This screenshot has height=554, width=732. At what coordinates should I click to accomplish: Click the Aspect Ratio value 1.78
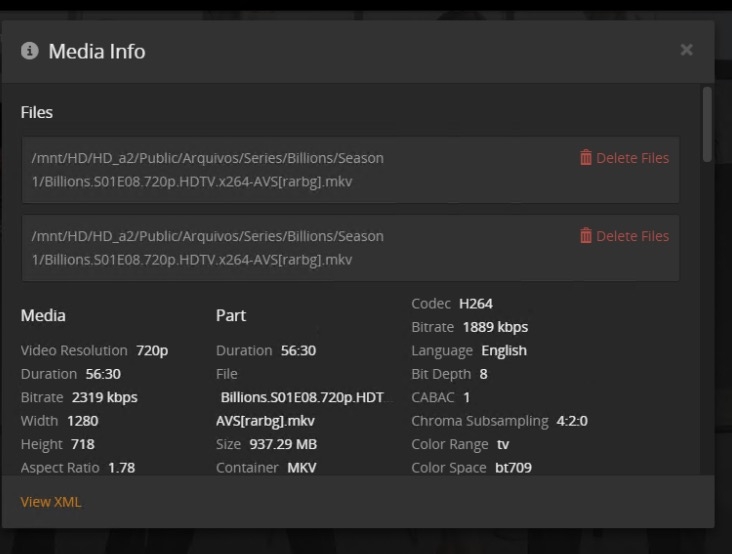[121, 468]
